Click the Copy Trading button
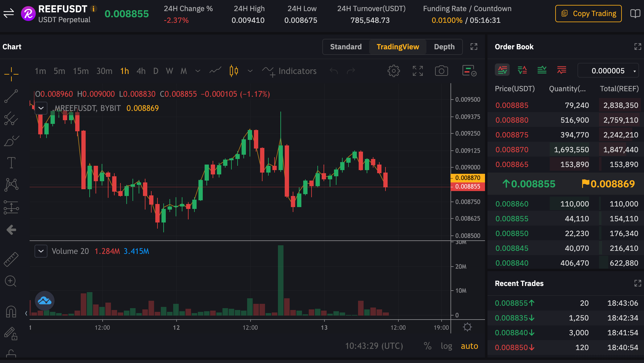Screen dimensions: 644x363 (x=588, y=14)
